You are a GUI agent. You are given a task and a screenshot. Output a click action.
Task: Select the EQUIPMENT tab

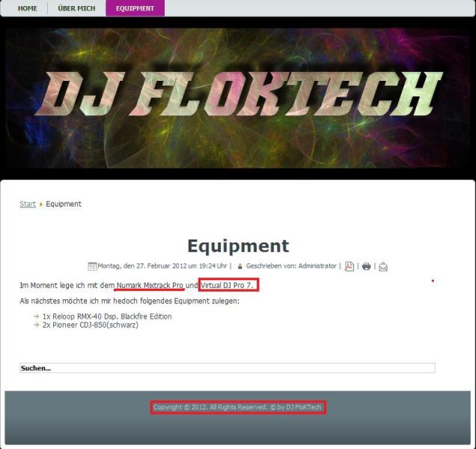(135, 8)
